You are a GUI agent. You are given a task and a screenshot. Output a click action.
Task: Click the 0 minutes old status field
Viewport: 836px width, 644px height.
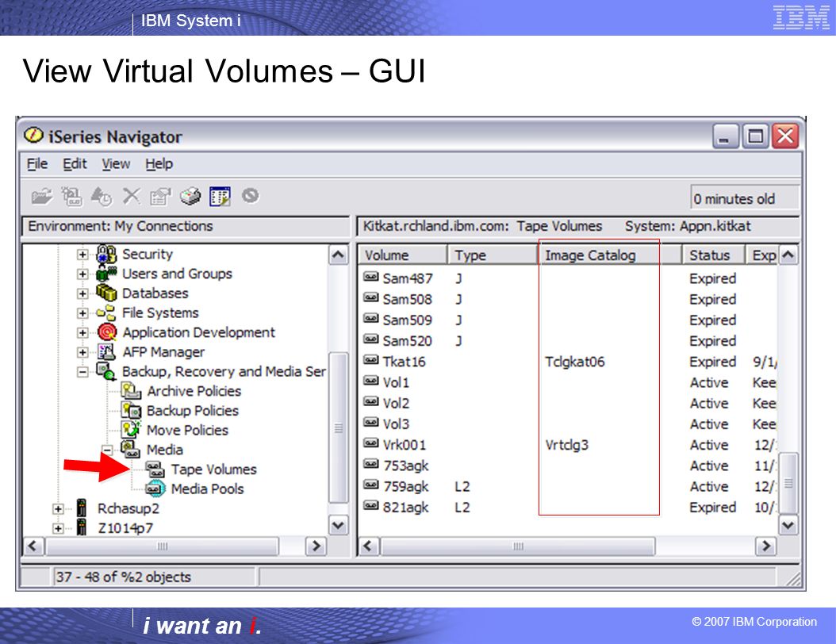(745, 199)
